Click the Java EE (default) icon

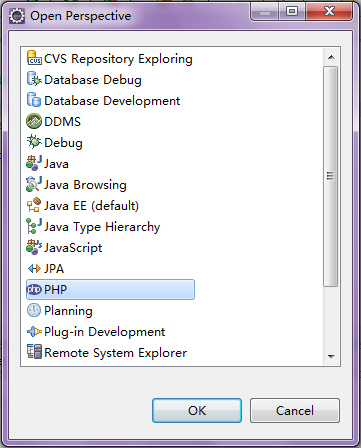pos(34,205)
